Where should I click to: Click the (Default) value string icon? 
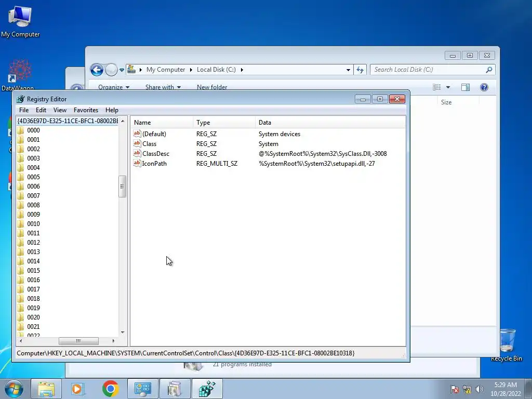[x=137, y=134]
